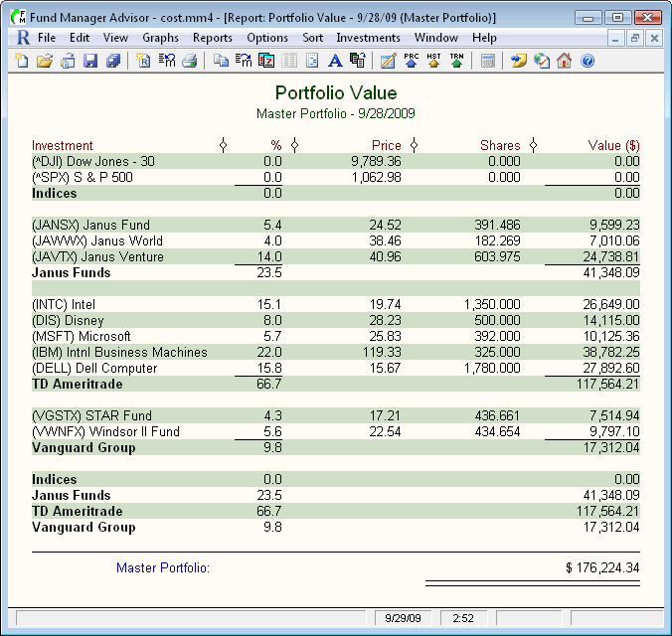
Task: Click the yellow note with pin icon
Action: 519,61
